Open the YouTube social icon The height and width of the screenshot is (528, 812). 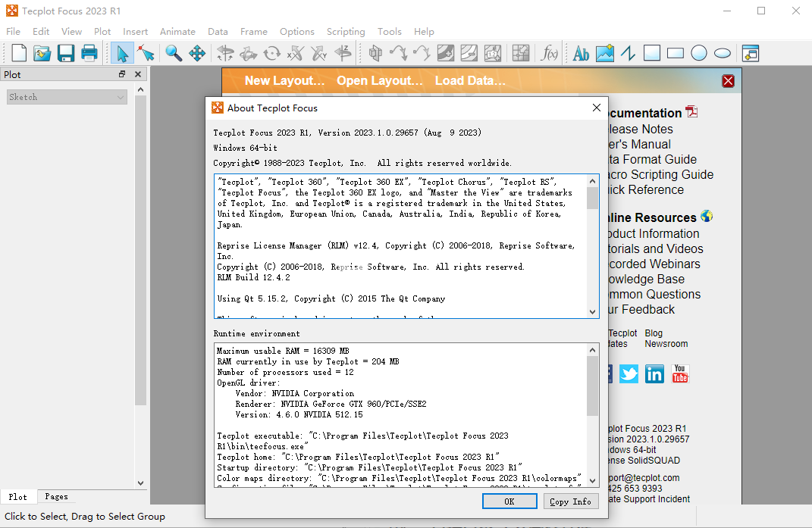pos(680,373)
